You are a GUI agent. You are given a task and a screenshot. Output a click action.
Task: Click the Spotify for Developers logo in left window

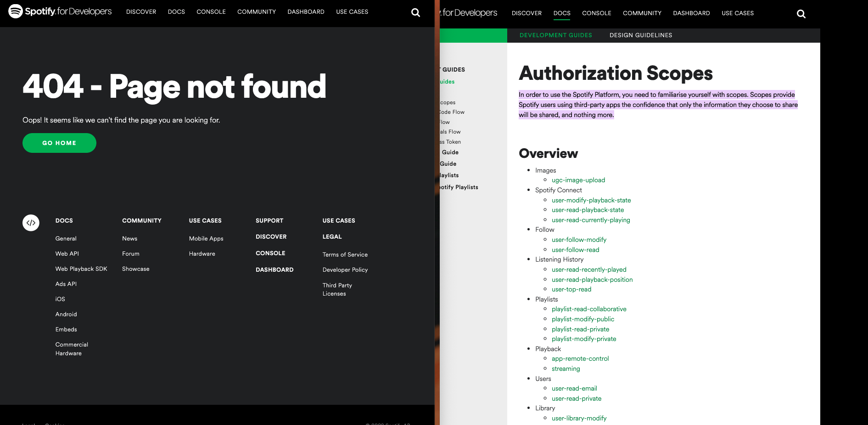click(x=60, y=11)
